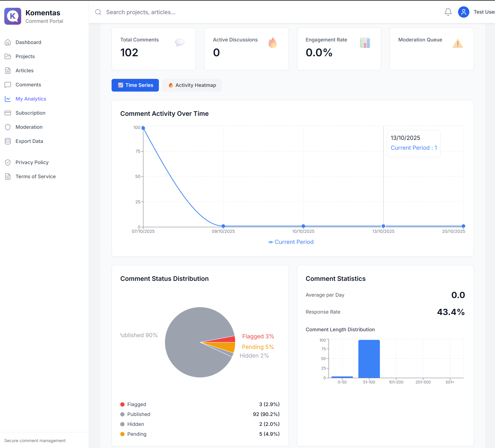
Task: Click the Moderation shield icon
Action: 8,127
